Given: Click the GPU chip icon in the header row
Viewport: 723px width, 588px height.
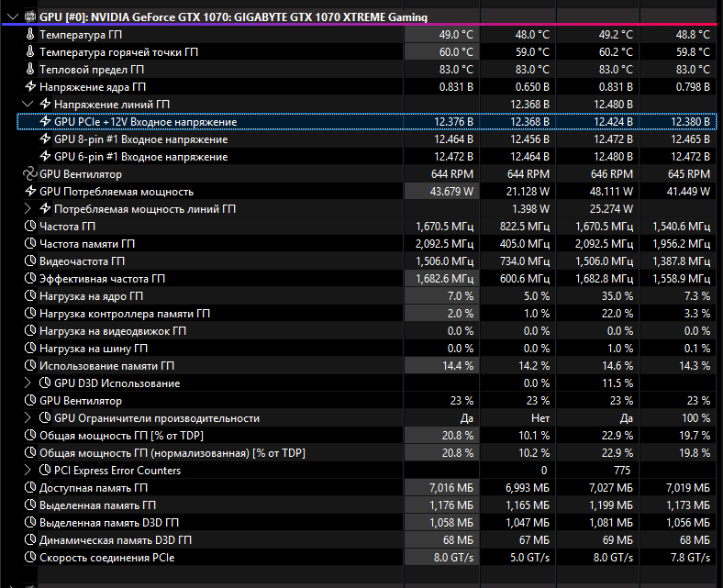Looking at the screenshot, I should tap(30, 17).
